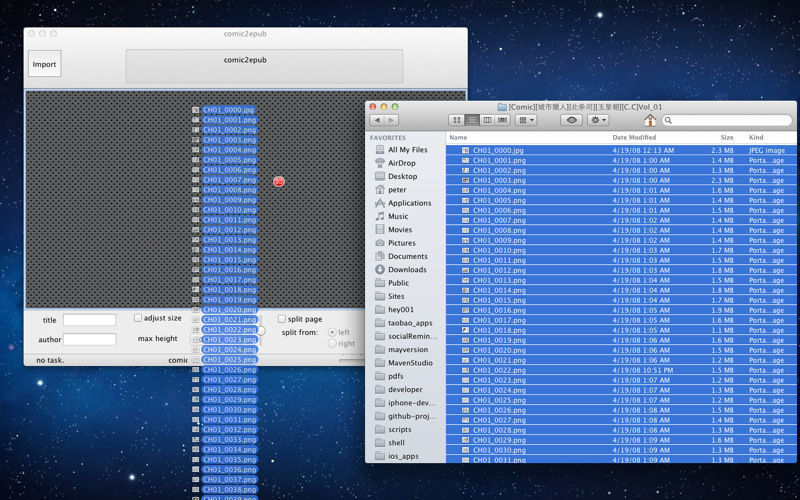This screenshot has width=800, height=500.
Task: Select CH01_0030.png in Finder list
Action: (621, 450)
